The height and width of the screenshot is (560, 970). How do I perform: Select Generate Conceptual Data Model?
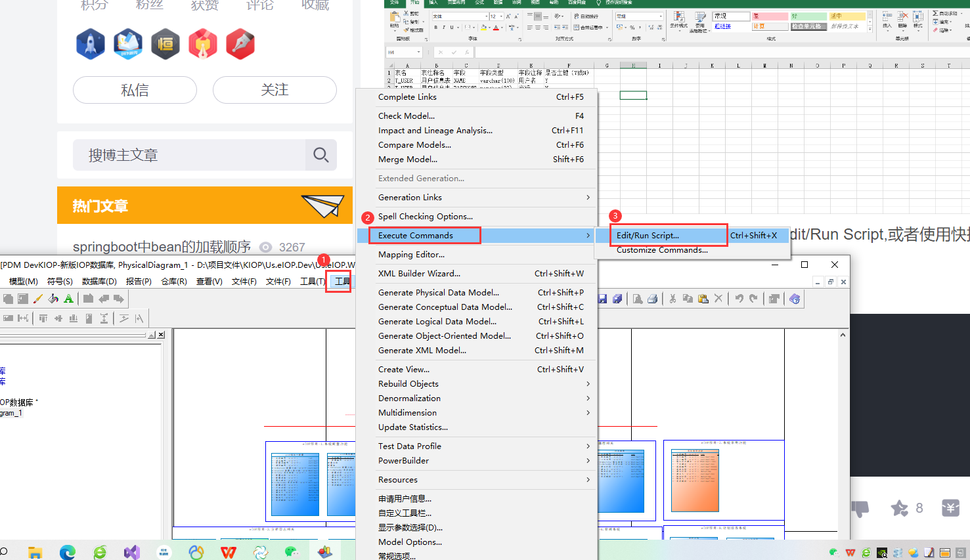pos(445,307)
